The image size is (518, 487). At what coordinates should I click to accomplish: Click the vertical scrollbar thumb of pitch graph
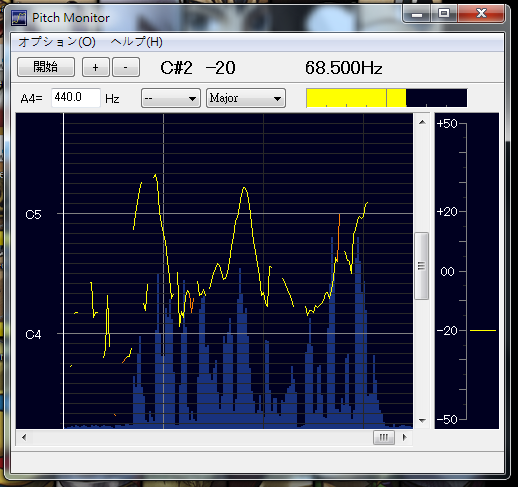[422, 266]
